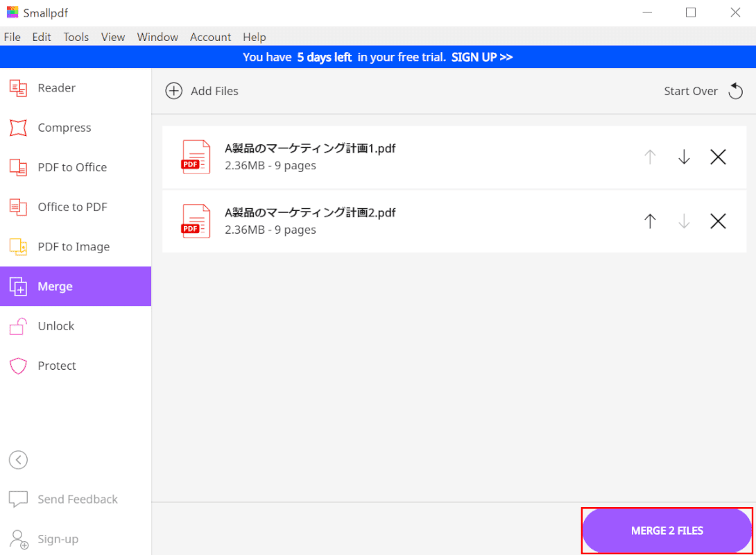
Task: Move 計画2.pdf down in the list
Action: point(684,221)
